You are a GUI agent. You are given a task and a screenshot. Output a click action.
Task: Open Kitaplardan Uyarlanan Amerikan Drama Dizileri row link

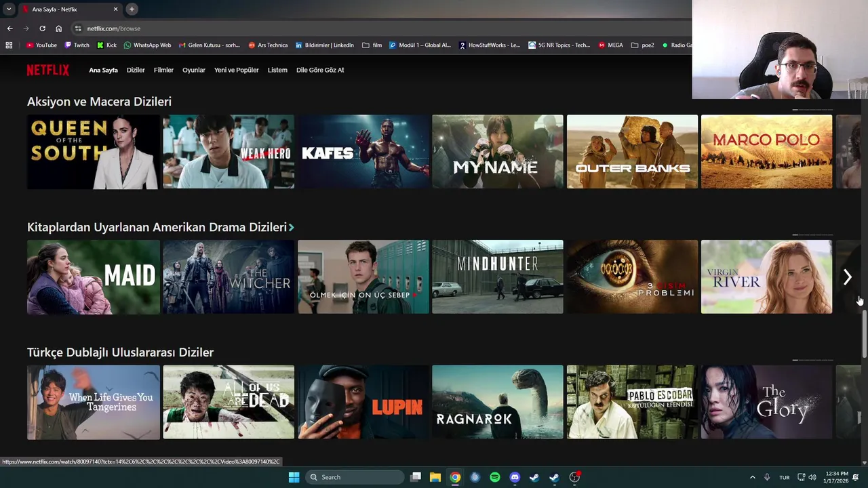pos(161,227)
